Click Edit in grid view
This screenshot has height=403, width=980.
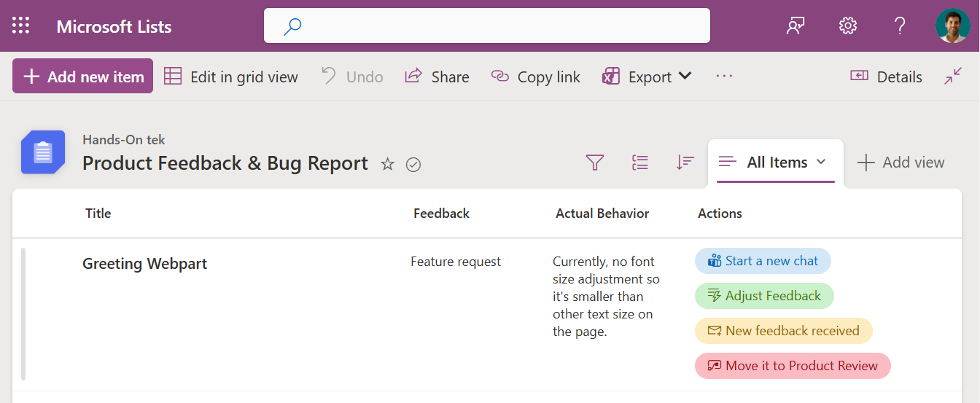231,77
